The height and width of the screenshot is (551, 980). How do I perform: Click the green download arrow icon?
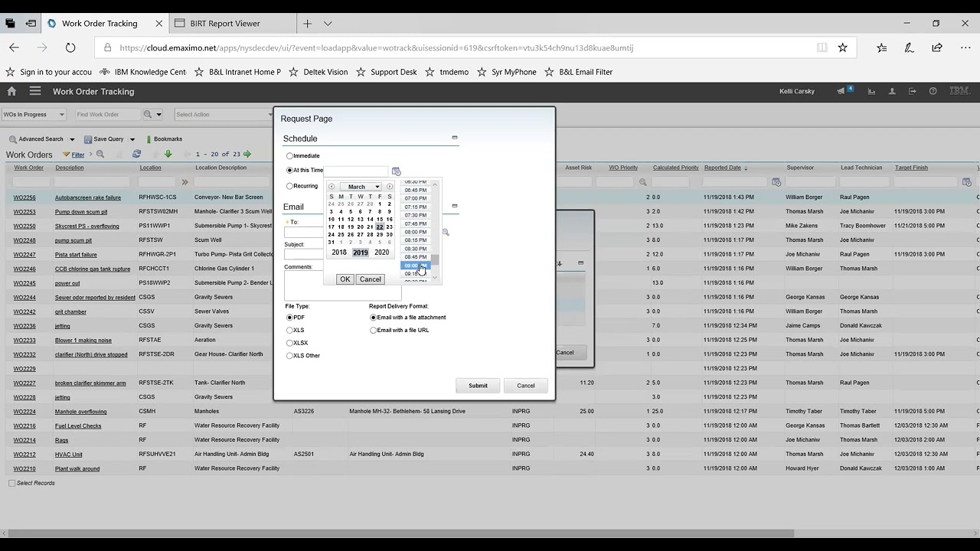168,154
